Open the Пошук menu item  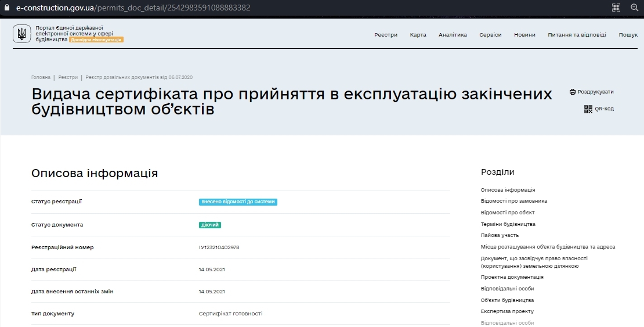pos(628,35)
